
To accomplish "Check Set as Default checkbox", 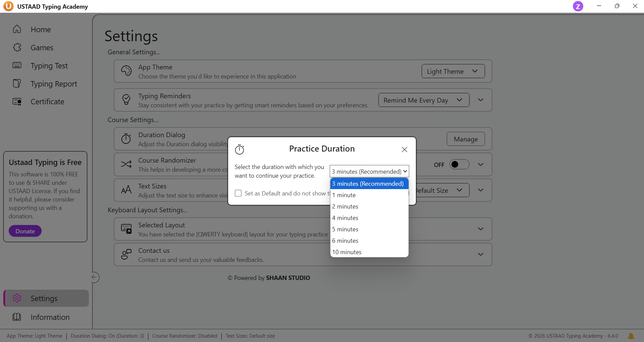I will click(238, 193).
